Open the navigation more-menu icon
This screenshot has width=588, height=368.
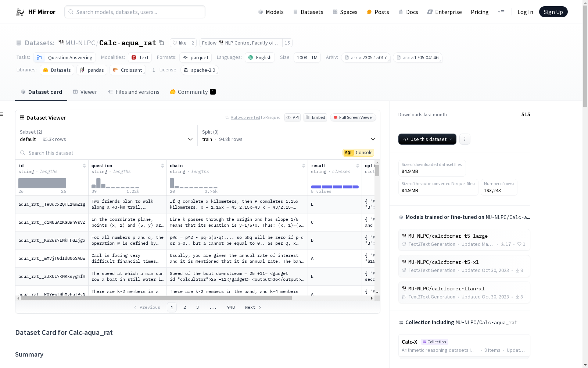(501, 12)
